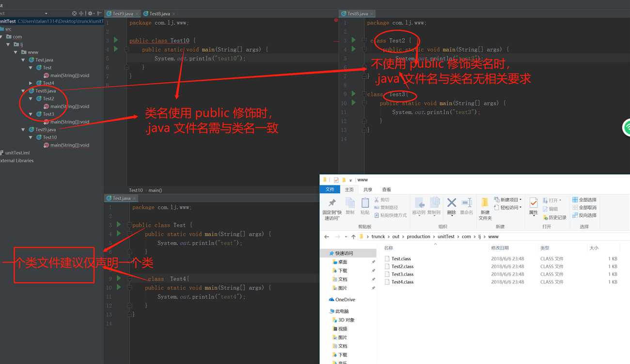630x364 pixels.
Task: Collapse the com package in project tree
Action: 2,37
